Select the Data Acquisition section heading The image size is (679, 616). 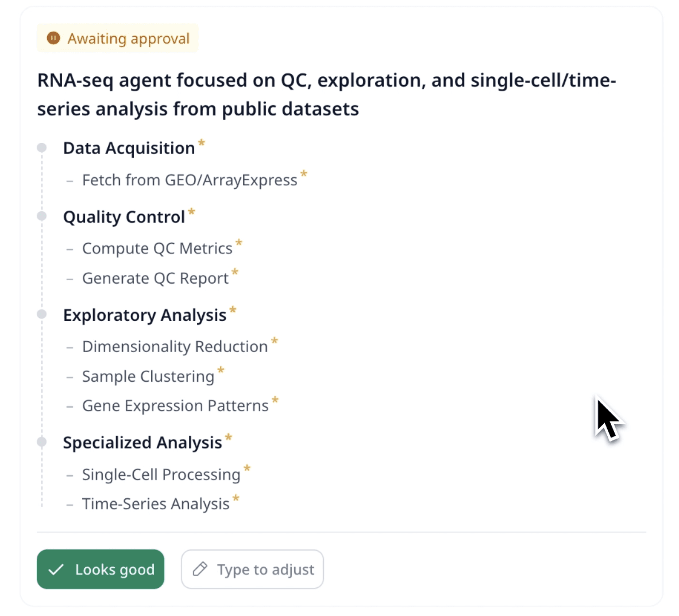click(x=129, y=148)
